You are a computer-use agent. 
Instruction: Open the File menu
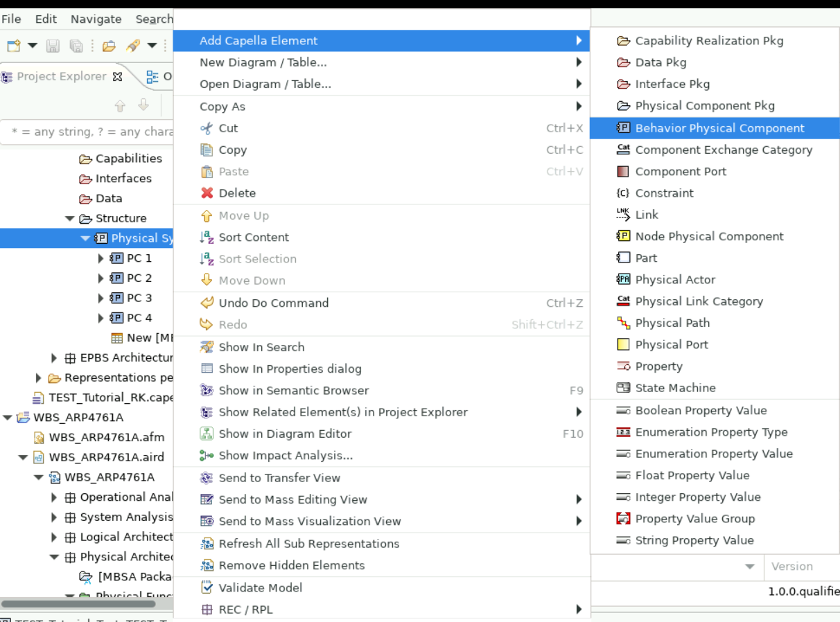pos(11,19)
